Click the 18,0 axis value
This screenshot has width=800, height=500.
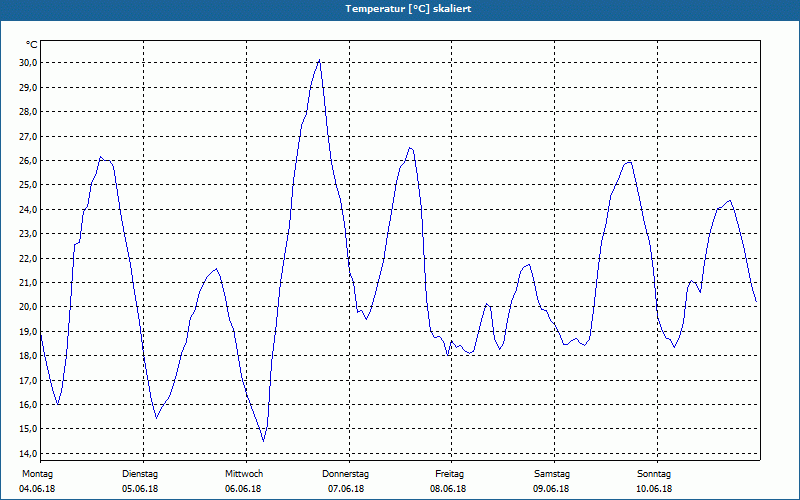(28, 356)
